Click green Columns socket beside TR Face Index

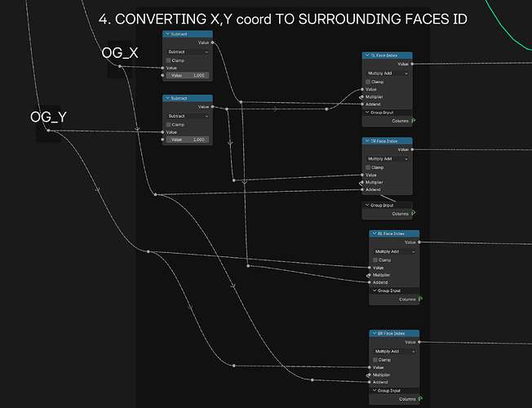[x=413, y=213]
